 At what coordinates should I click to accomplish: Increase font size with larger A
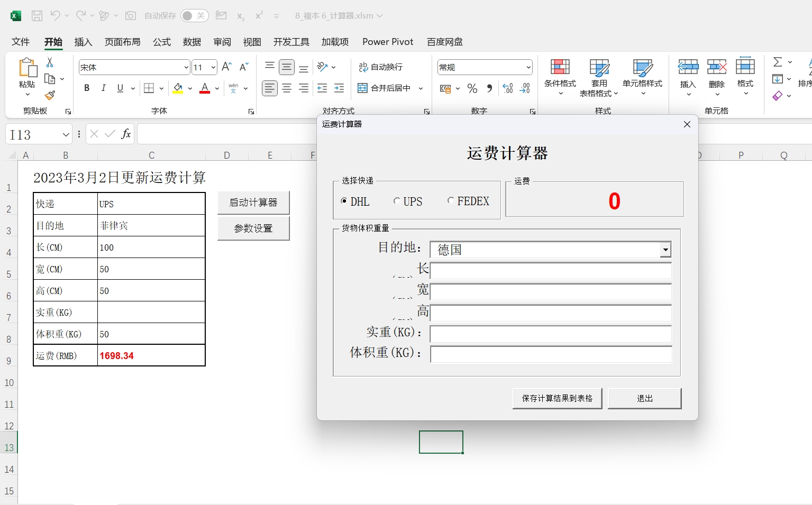(227, 67)
